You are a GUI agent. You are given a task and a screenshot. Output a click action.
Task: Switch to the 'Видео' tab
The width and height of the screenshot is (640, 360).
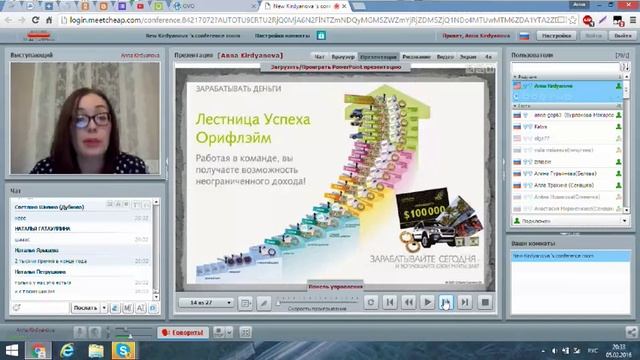coord(445,57)
